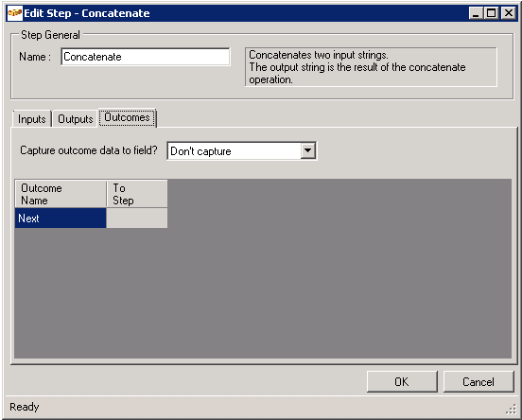Image resolution: width=522 pixels, height=420 pixels.
Task: Click the empty To Step cell for Next
Action: (x=137, y=219)
